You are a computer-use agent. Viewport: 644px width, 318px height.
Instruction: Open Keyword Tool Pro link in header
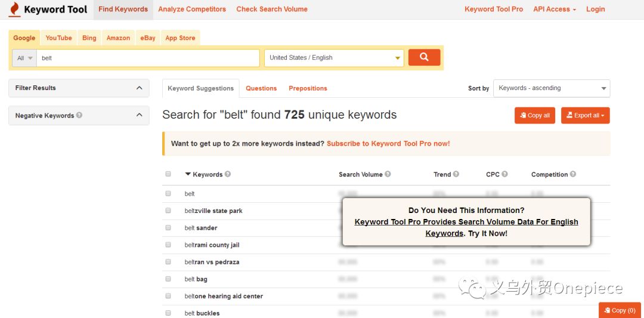(494, 9)
